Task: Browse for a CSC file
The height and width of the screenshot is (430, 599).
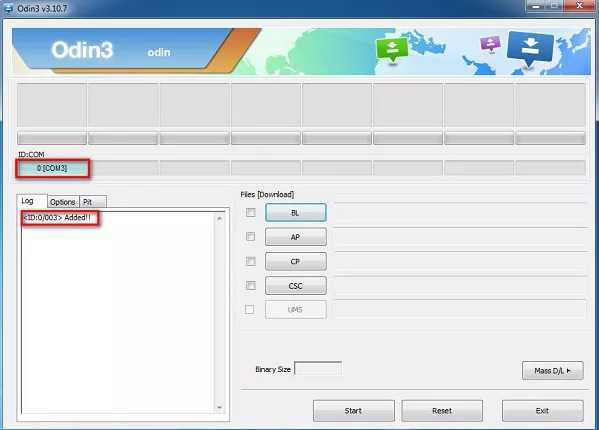Action: coord(296,286)
